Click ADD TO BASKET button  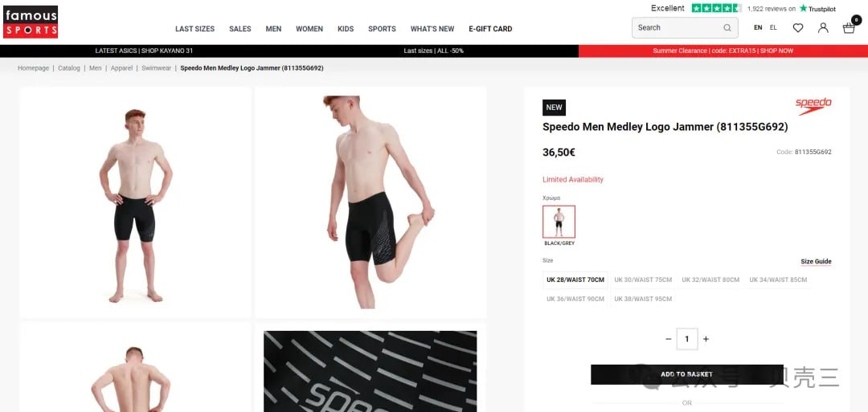pyautogui.click(x=687, y=374)
